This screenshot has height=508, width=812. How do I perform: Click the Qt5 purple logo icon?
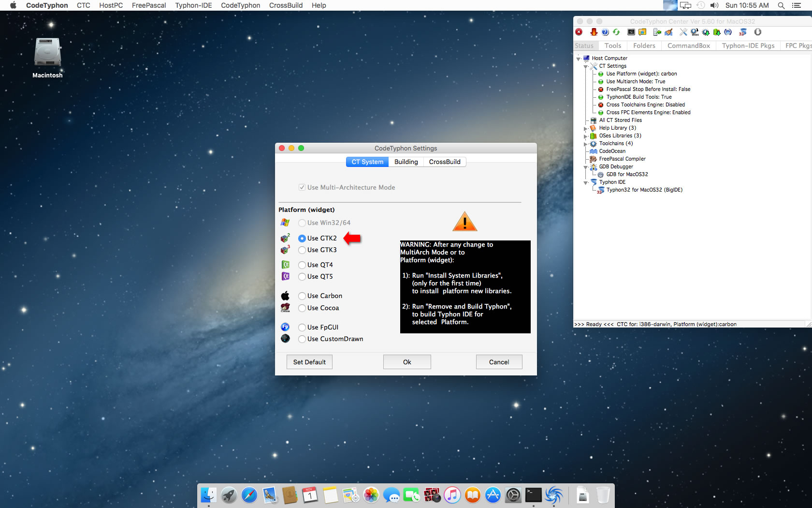click(286, 276)
